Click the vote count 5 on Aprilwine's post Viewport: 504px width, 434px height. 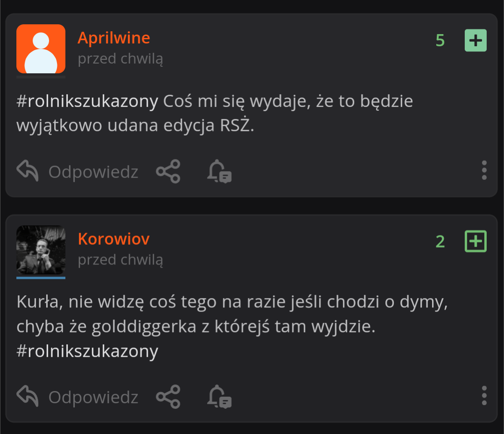(x=440, y=41)
